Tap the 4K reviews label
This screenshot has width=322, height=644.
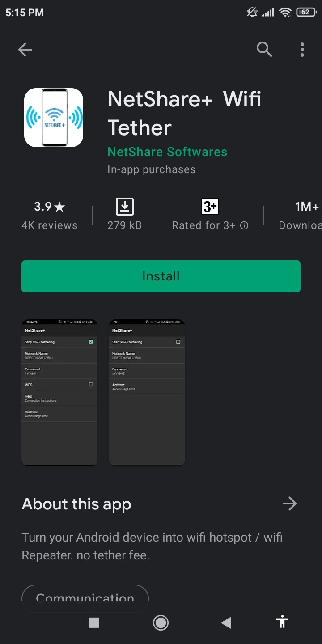pyautogui.click(x=50, y=225)
